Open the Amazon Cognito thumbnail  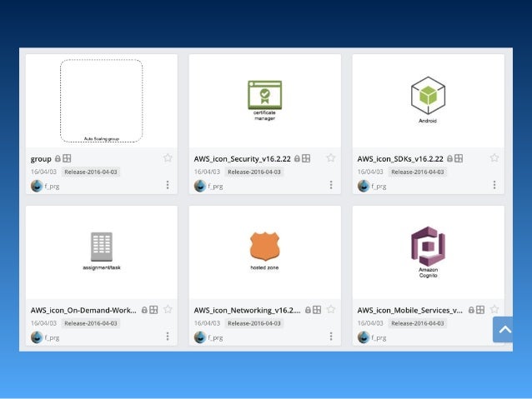tap(428, 252)
